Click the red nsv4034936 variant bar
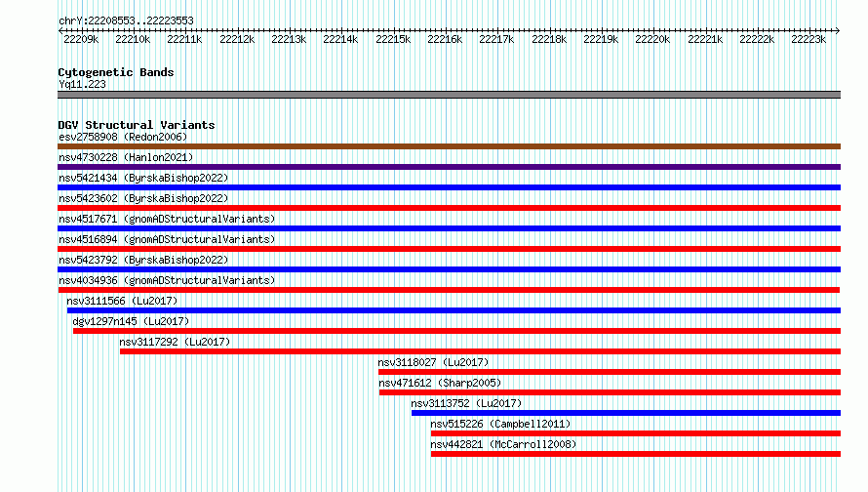 (449, 290)
